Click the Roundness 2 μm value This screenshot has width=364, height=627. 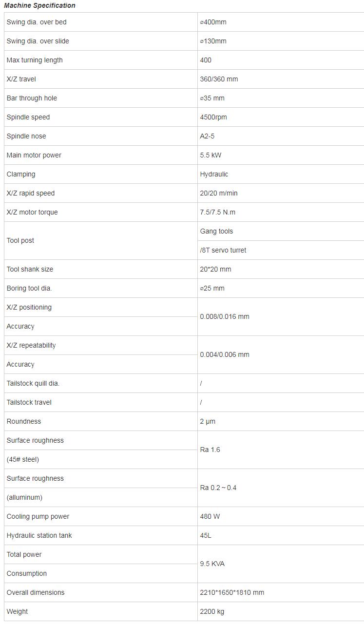pyautogui.click(x=208, y=421)
